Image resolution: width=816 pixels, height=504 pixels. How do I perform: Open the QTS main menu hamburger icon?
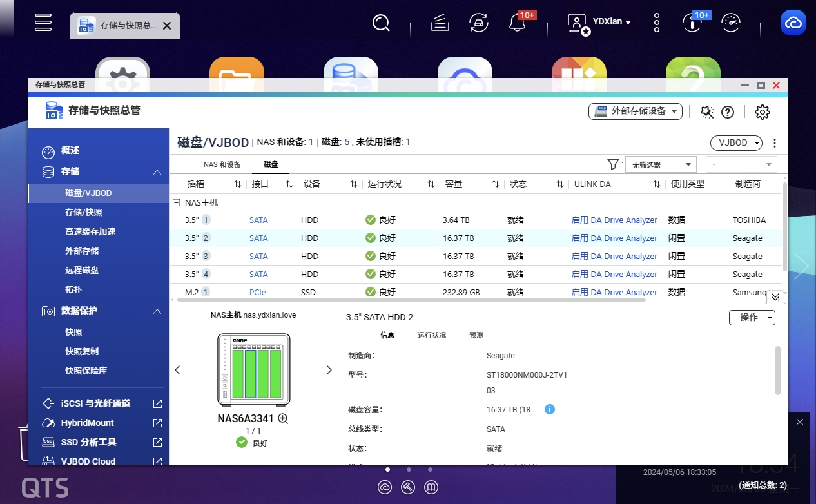click(x=43, y=22)
